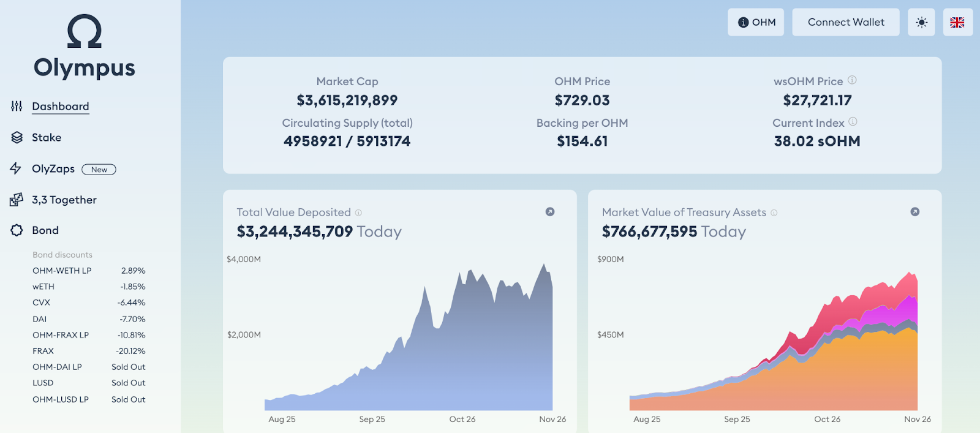Open the FRAX bond
Screen dimensions: 980x433
pyautogui.click(x=89, y=351)
